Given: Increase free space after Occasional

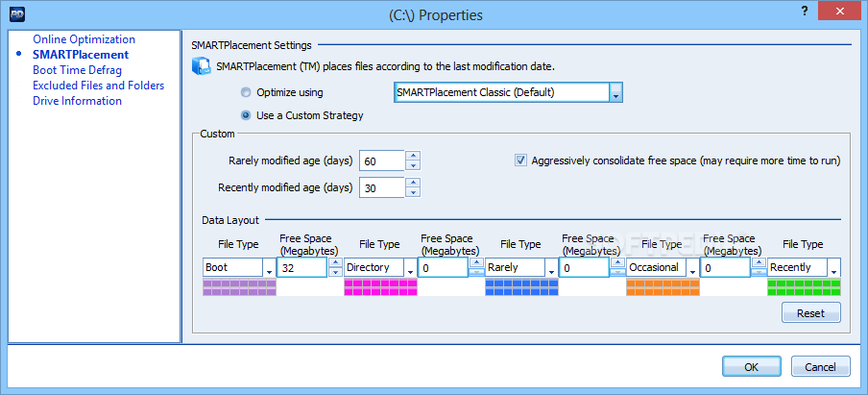Looking at the screenshot, I should coord(759,263).
